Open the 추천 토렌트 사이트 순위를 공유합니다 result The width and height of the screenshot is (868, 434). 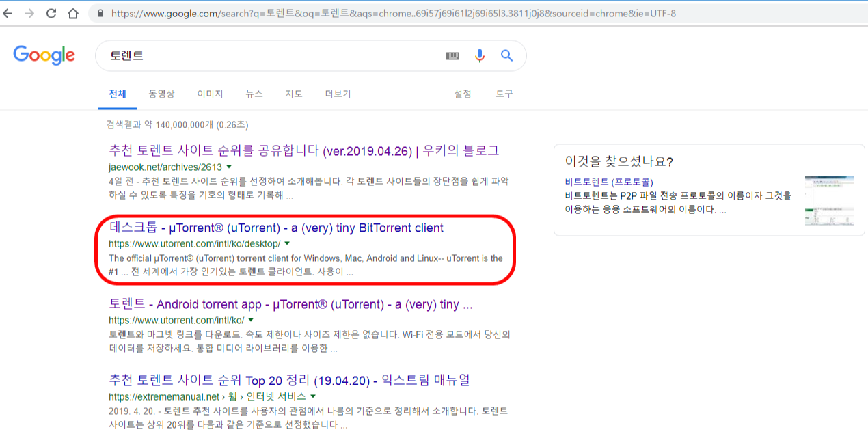[304, 150]
